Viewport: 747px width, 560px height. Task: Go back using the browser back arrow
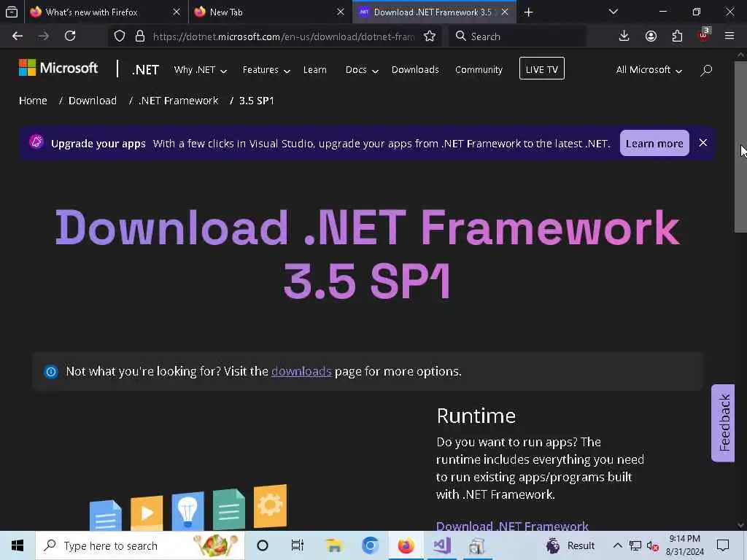click(18, 36)
